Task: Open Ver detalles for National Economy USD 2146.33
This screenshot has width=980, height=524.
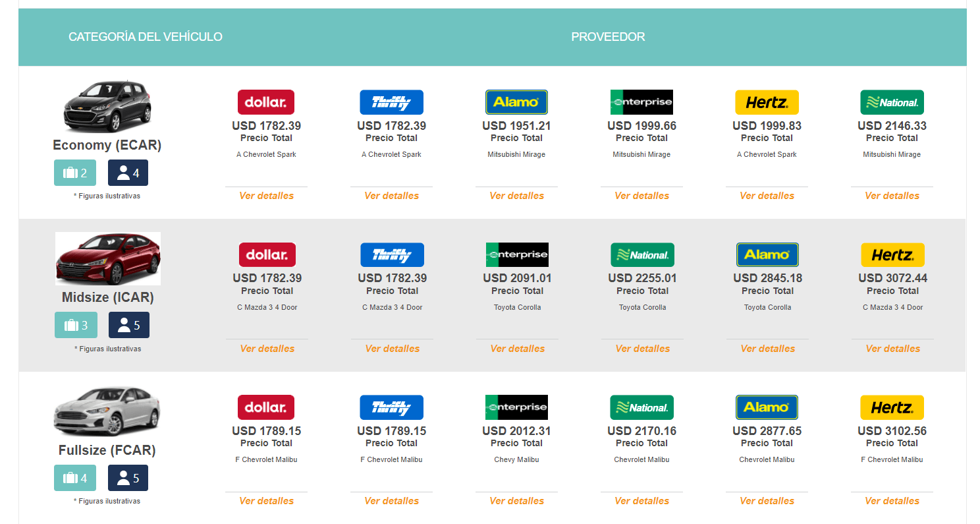Action: tap(892, 196)
